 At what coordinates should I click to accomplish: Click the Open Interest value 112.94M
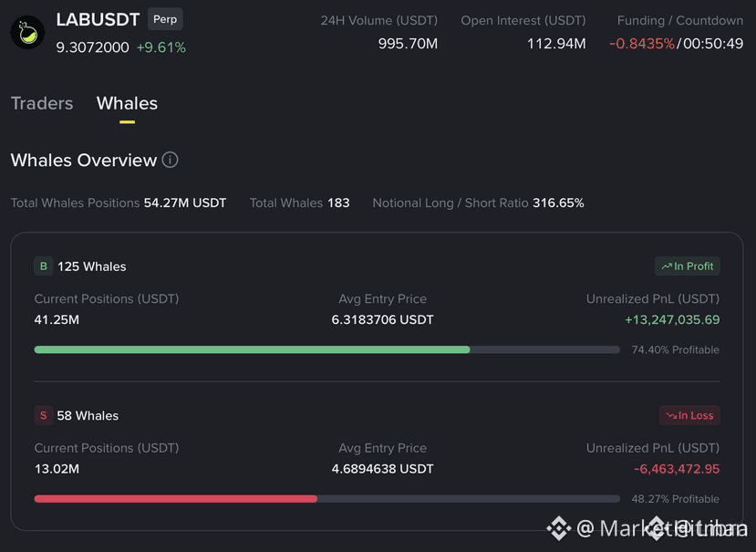556,44
